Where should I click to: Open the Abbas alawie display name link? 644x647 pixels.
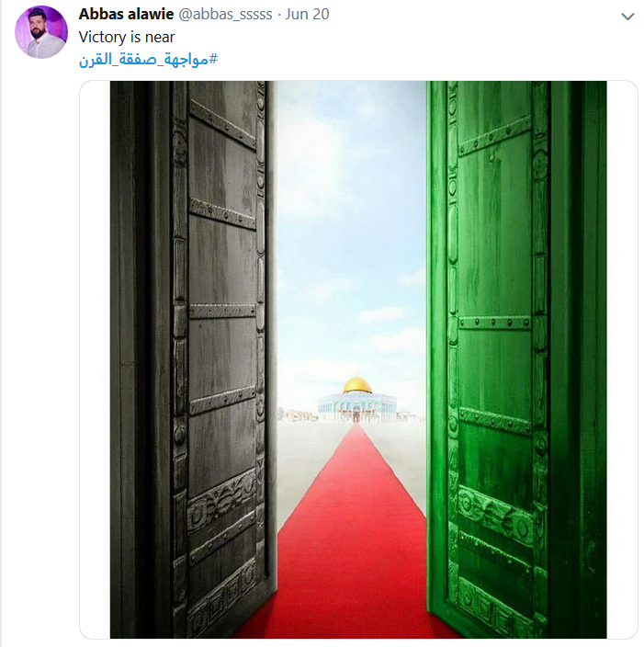point(126,14)
